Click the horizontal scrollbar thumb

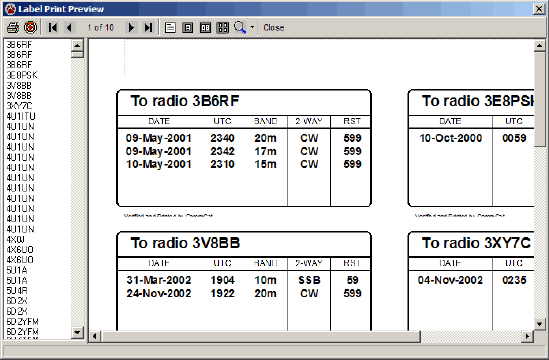[260, 336]
